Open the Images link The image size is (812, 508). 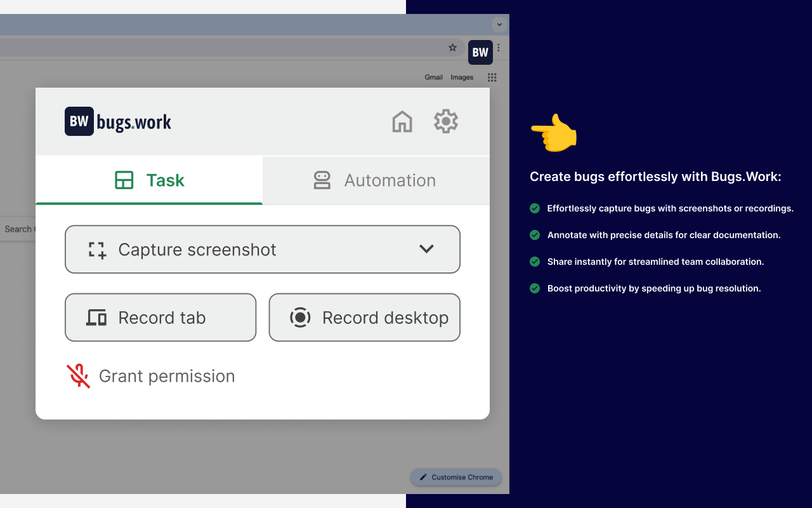(x=462, y=77)
